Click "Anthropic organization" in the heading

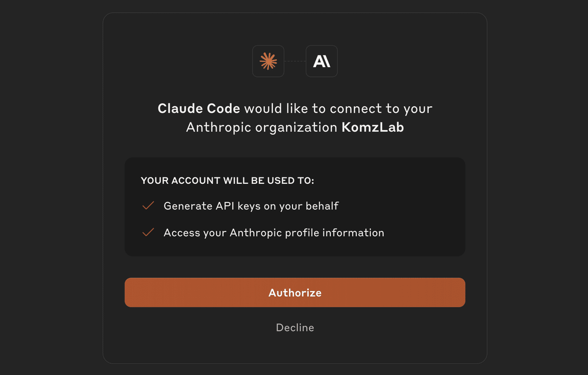pyautogui.click(x=262, y=127)
